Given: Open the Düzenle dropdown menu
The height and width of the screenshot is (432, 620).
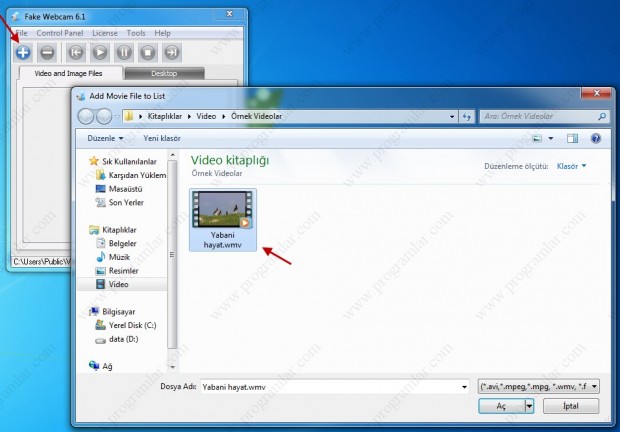Looking at the screenshot, I should tap(105, 138).
